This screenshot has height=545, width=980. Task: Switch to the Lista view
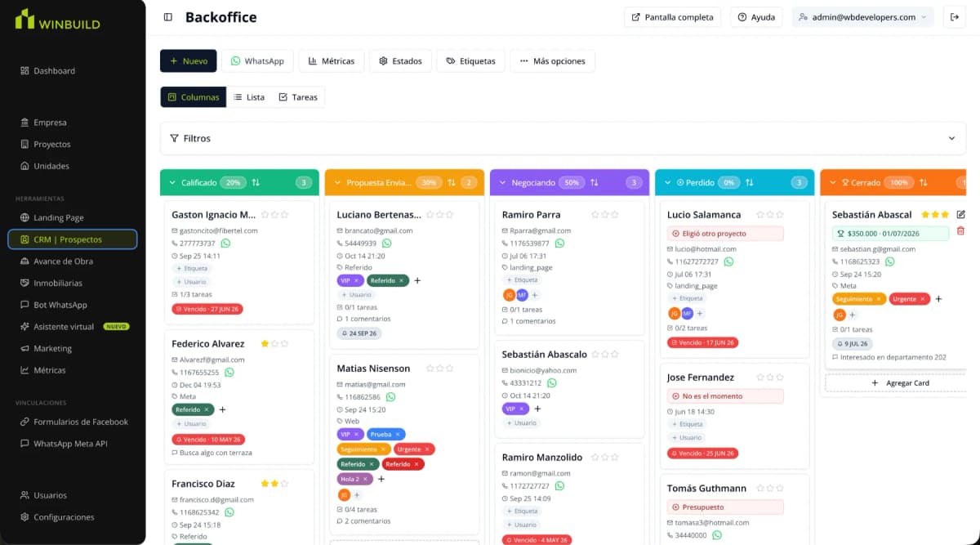[x=249, y=97]
